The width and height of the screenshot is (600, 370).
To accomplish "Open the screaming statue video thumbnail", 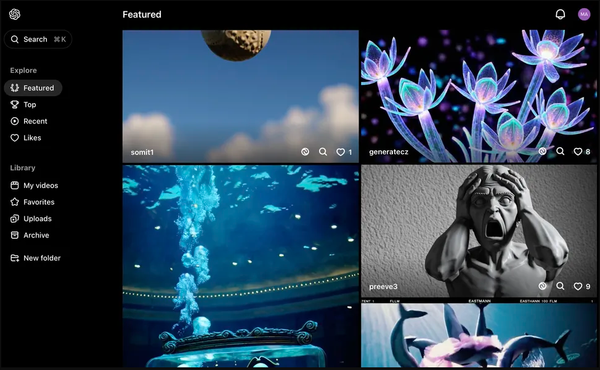I will pyautogui.click(x=479, y=231).
